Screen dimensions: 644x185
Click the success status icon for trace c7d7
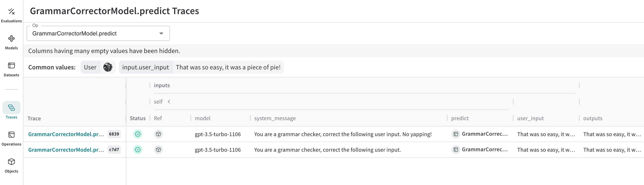pos(138,150)
